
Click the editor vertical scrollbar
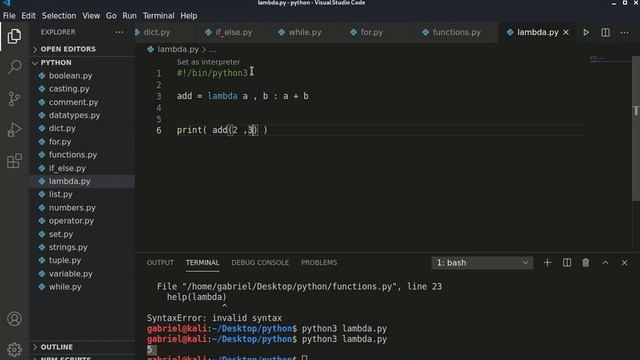(x=636, y=128)
